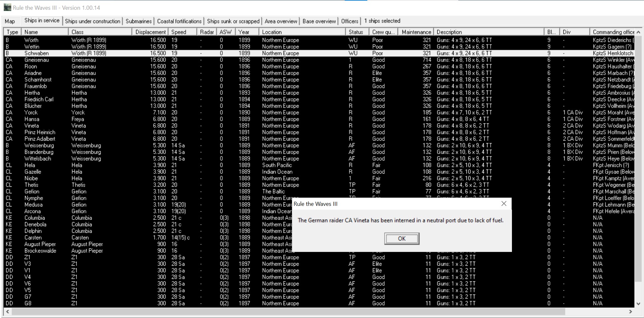Click commanding officer KptzS Diederichs
Viewport: 644px width, 318px height.
[x=613, y=40]
